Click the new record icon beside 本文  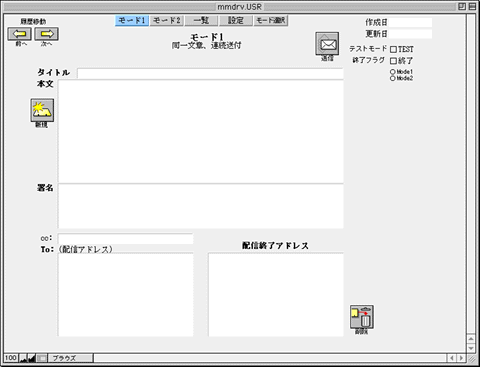(x=42, y=110)
